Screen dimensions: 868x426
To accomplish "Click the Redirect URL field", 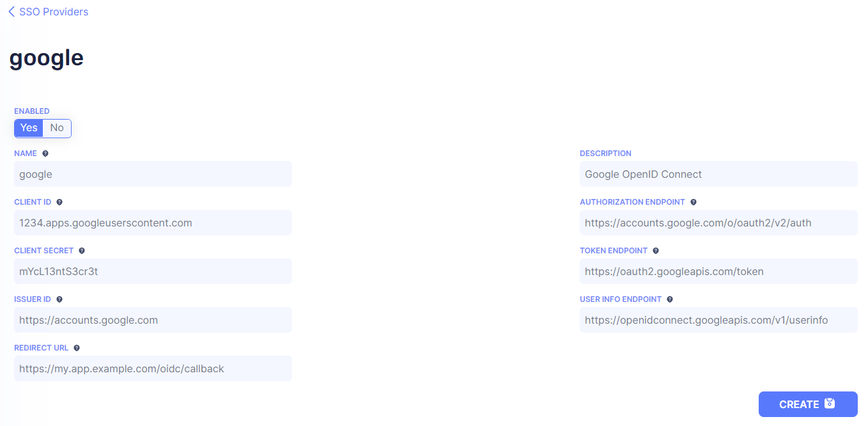I will (x=153, y=368).
